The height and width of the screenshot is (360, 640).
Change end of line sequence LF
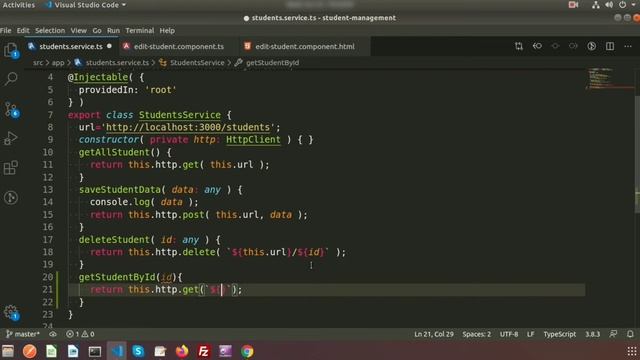coord(530,334)
